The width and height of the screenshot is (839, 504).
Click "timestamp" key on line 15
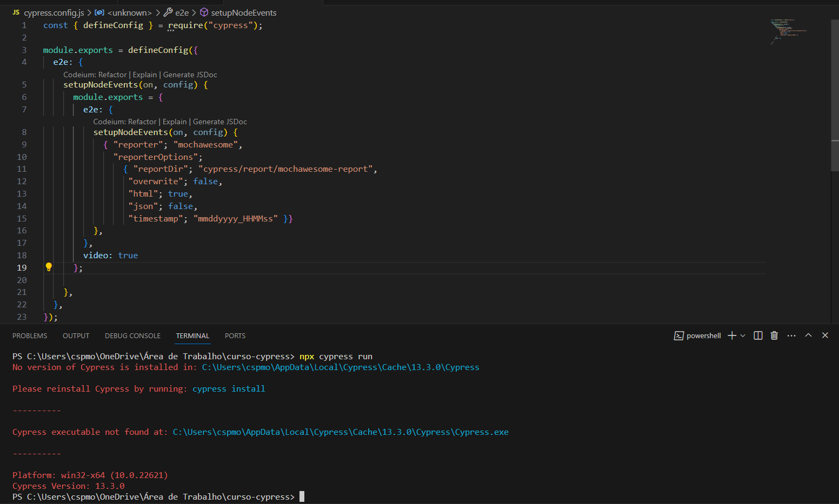coord(155,218)
